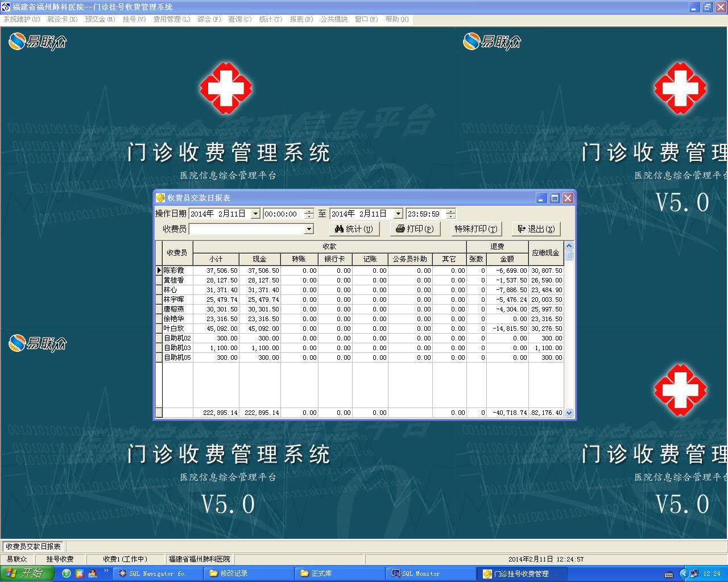
Task: Click the 门诊挂号收费管理 taskbar button
Action: coord(522,574)
